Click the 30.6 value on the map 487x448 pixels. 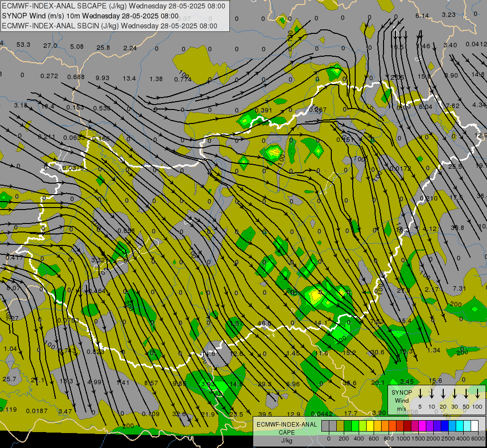(x=378, y=352)
